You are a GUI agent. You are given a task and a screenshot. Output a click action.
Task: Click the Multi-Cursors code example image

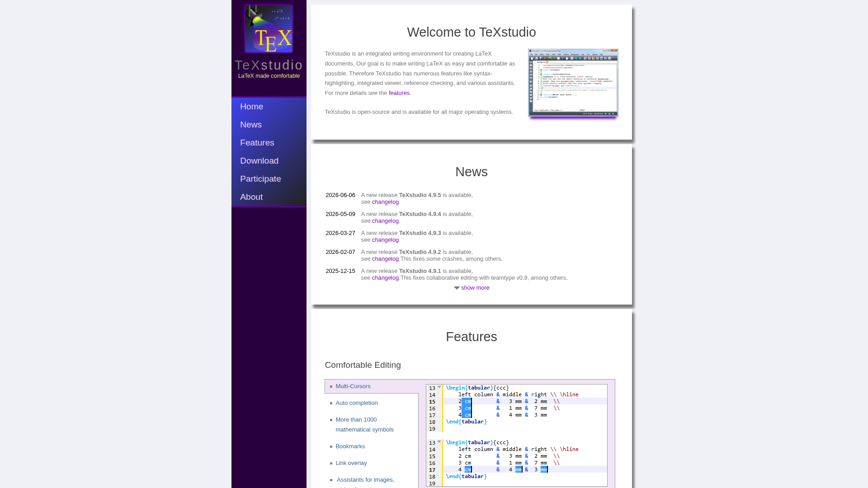pos(517,435)
